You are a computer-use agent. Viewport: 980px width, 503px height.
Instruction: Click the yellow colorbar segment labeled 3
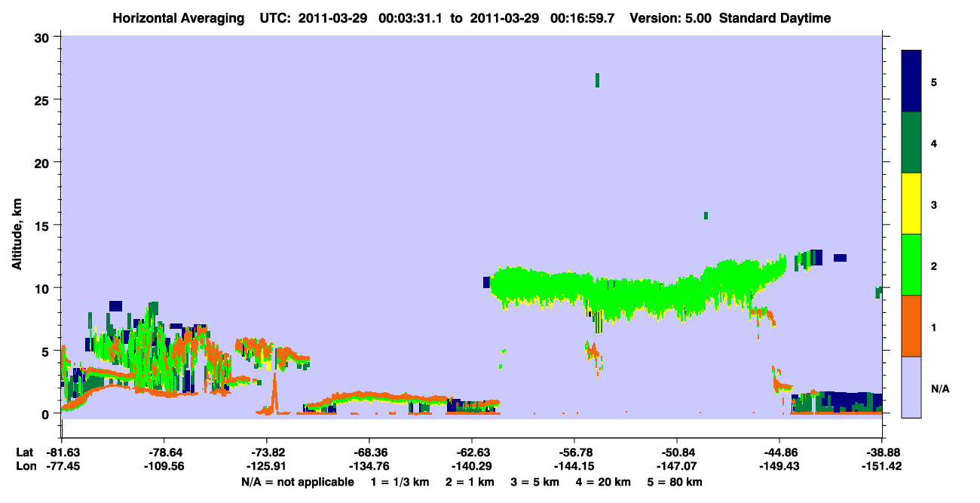click(x=911, y=204)
